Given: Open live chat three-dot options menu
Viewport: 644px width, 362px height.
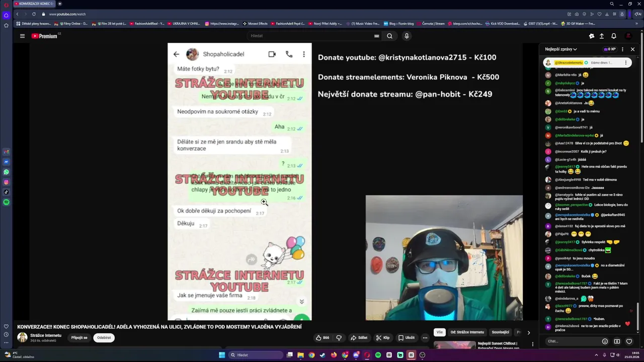Looking at the screenshot, I should [x=622, y=49].
